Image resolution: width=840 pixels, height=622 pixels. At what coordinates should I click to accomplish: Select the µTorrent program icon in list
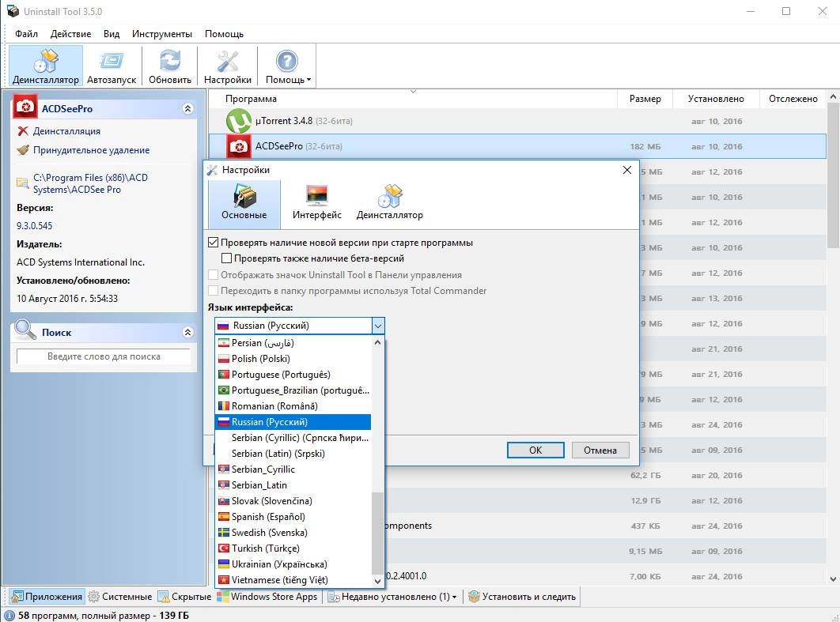238,121
